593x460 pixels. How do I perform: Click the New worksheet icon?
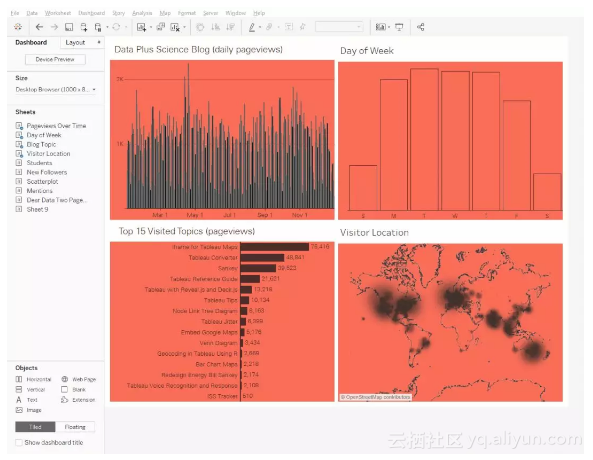coord(141,27)
